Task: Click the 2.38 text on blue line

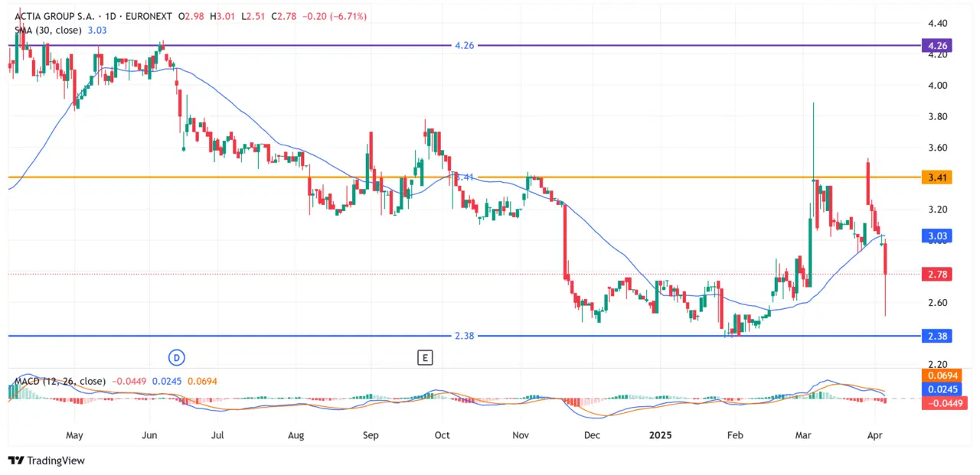Action: click(465, 336)
